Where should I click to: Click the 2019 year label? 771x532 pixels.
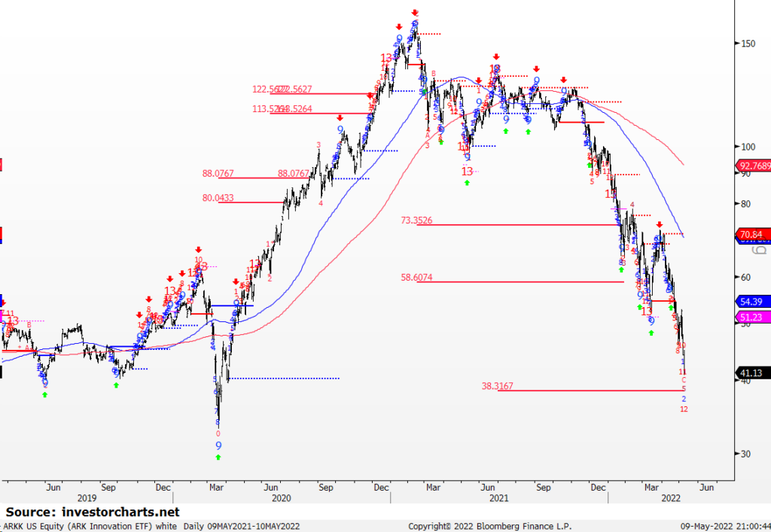pos(87,498)
